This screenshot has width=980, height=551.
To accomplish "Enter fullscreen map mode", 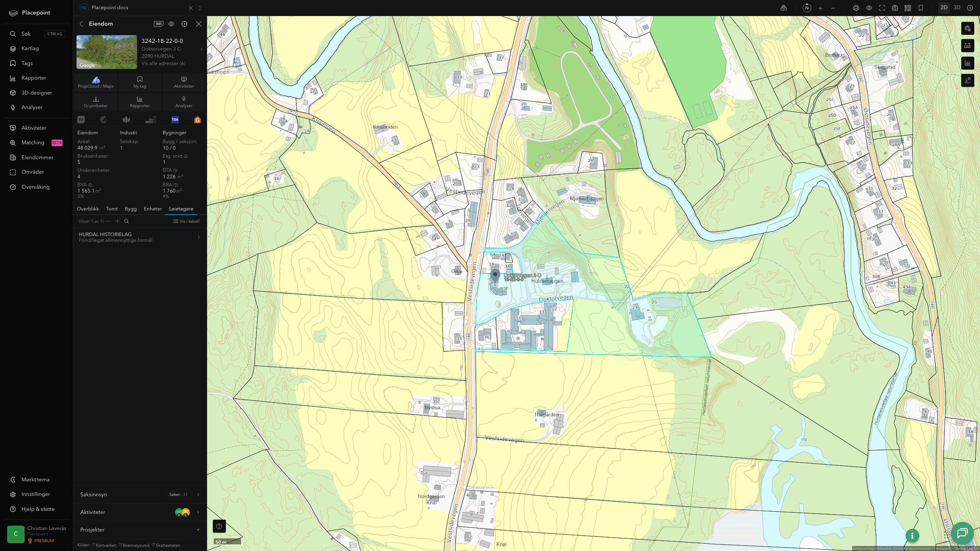I will coord(882,8).
